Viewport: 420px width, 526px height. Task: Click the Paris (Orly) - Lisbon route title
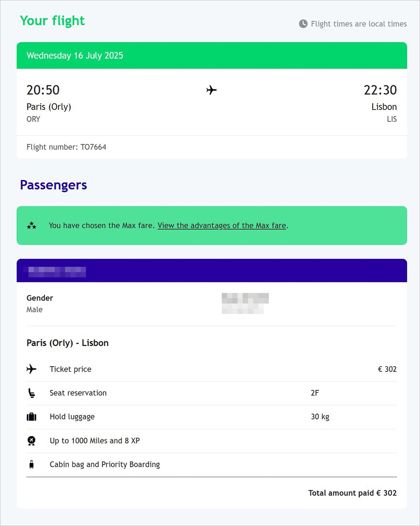(68, 343)
